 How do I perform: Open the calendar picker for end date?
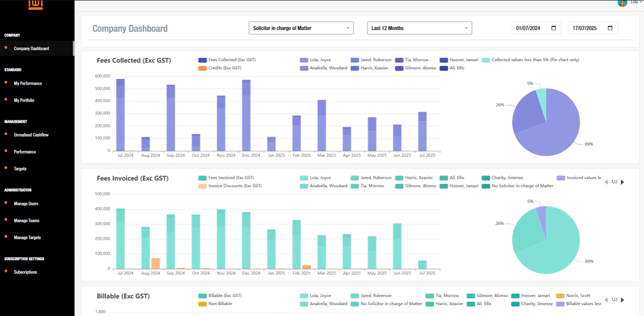point(610,28)
